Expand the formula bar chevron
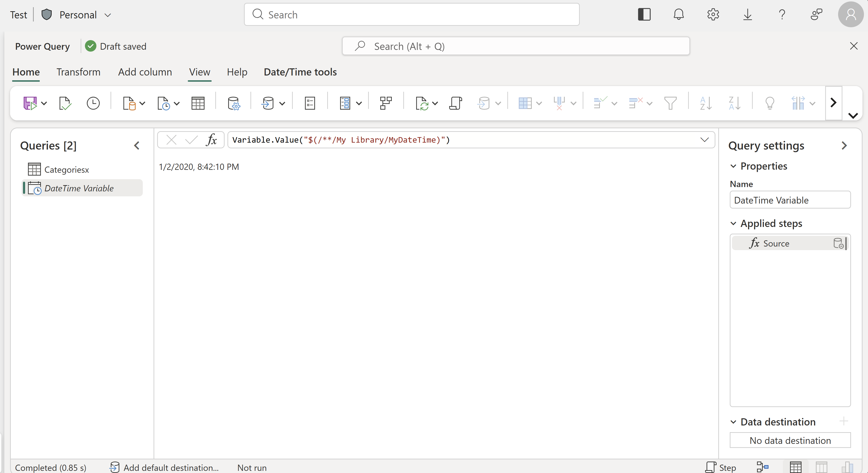Image resolution: width=868 pixels, height=473 pixels. coord(704,140)
